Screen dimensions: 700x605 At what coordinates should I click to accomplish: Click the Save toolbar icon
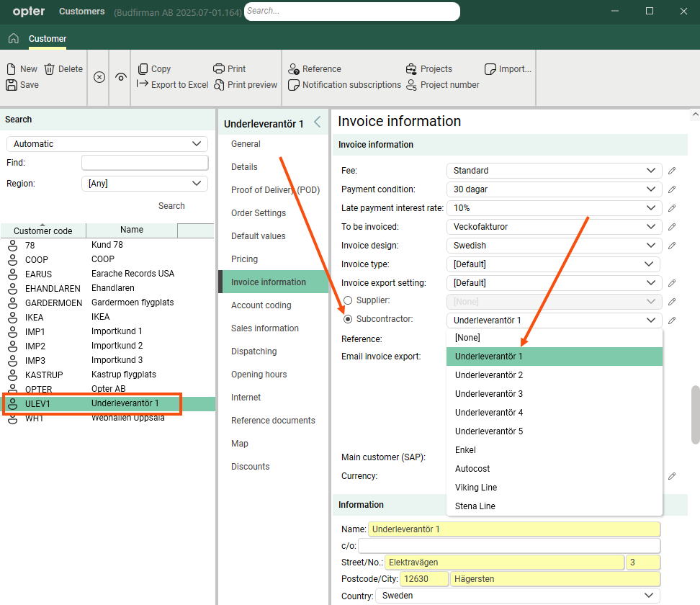pyautogui.click(x=12, y=85)
